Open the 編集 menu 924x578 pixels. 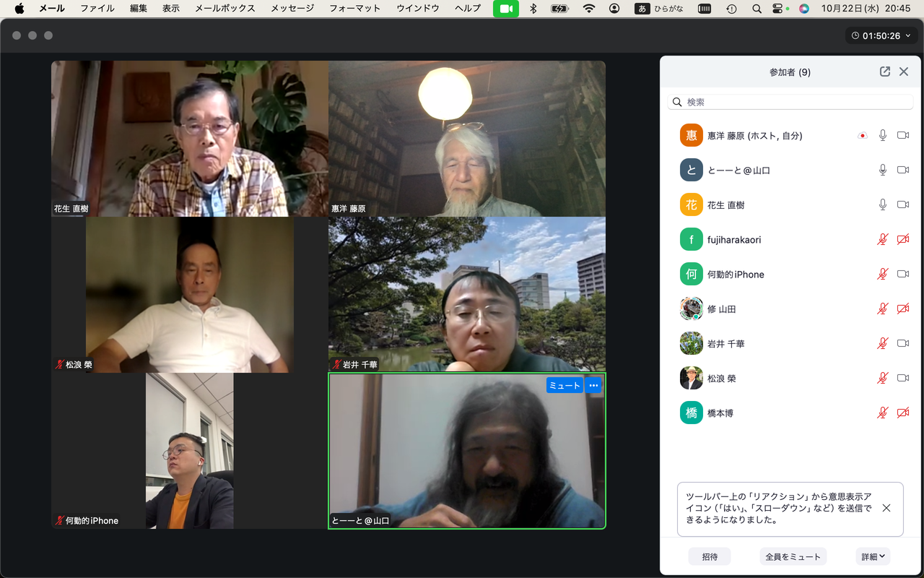[x=139, y=9]
